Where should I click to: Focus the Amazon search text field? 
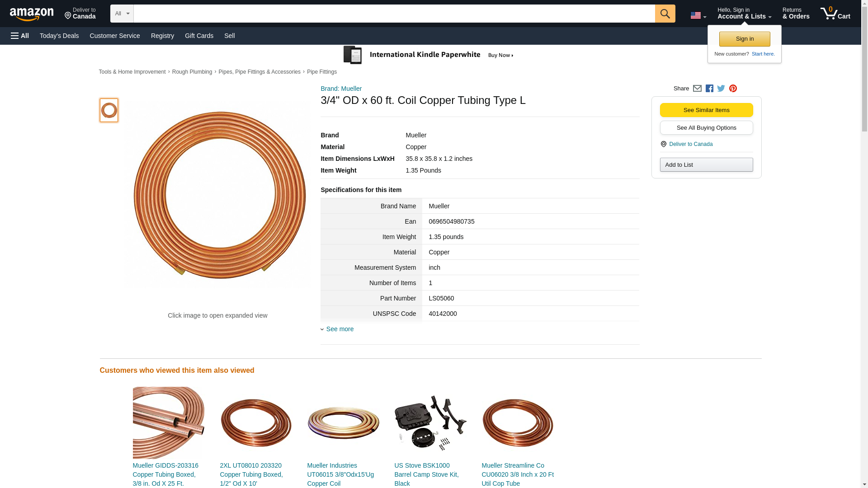coord(394,14)
